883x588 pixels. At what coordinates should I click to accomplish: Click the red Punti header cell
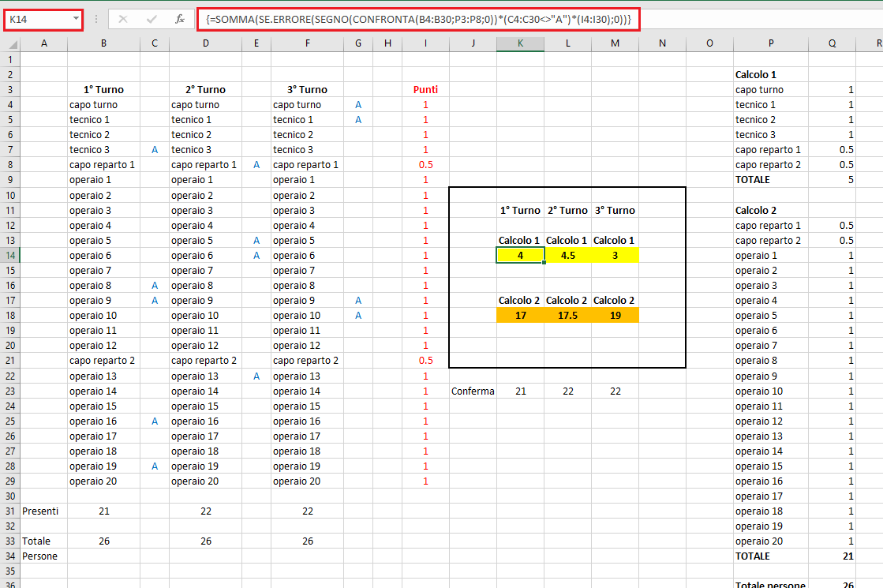click(426, 89)
